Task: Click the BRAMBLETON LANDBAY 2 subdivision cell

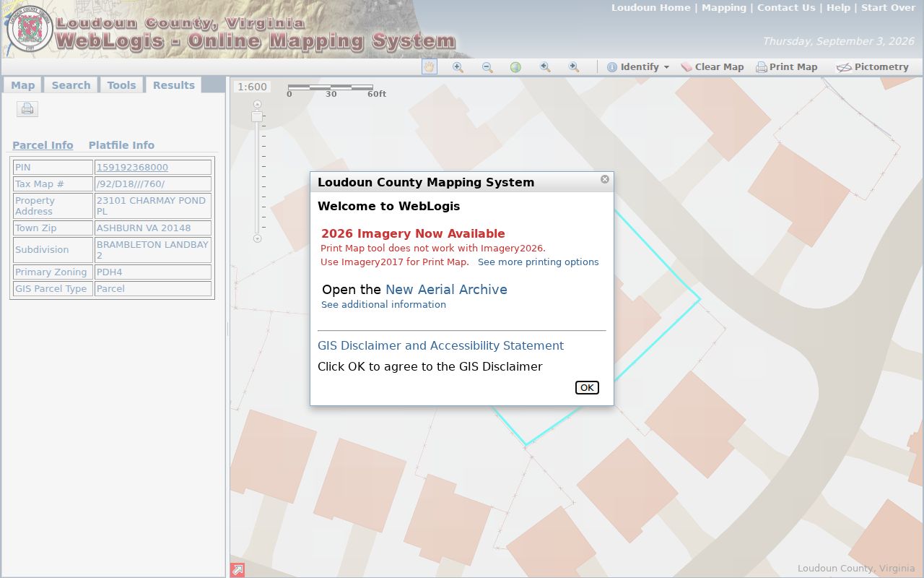Action: pyautogui.click(x=153, y=250)
